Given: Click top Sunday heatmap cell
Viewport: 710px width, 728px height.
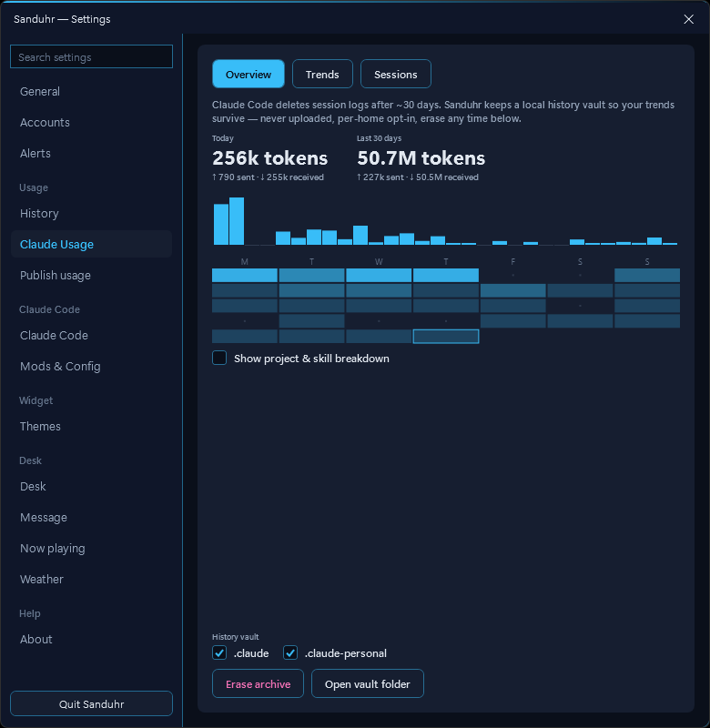Looking at the screenshot, I should coord(647,276).
